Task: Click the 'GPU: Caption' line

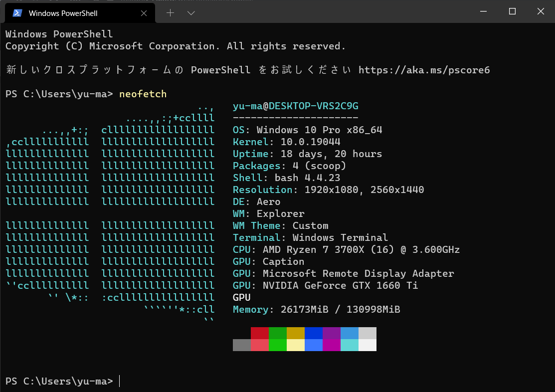Action: click(x=269, y=261)
